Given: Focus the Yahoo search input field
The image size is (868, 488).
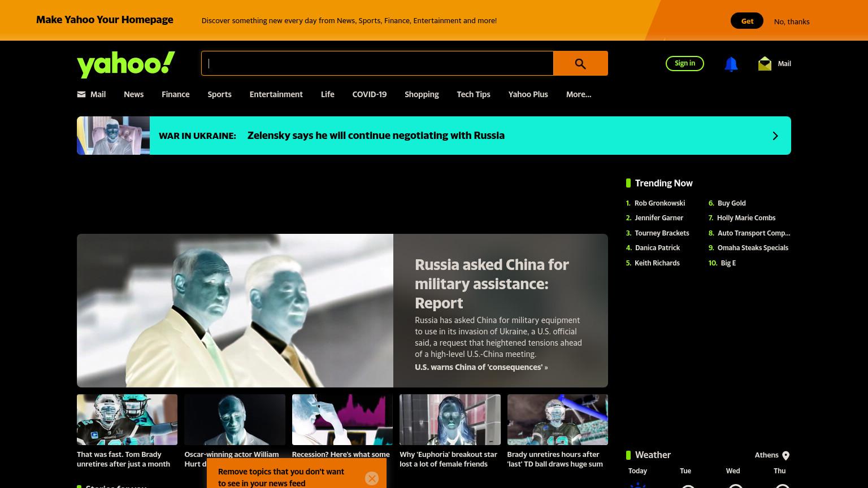Looking at the screenshot, I should click(377, 63).
